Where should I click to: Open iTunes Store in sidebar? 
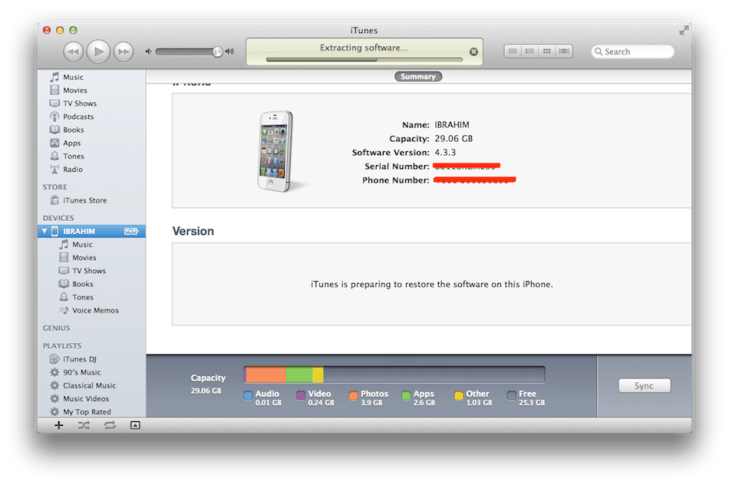84,200
